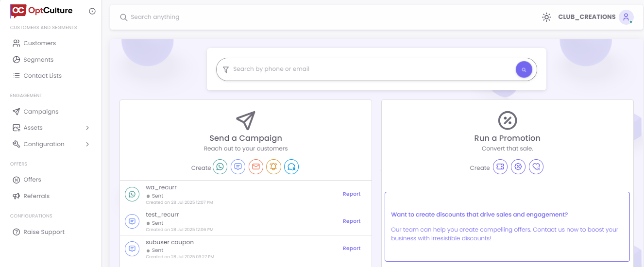This screenshot has height=267, width=644.
Task: Create an SMS campaign
Action: pos(238,167)
